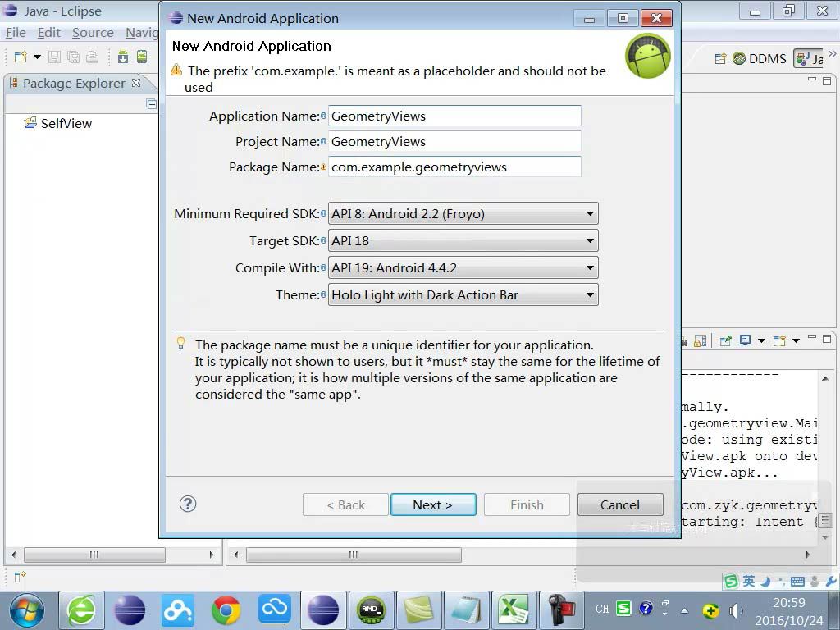Open the Android SDK Manager icon

tap(123, 57)
